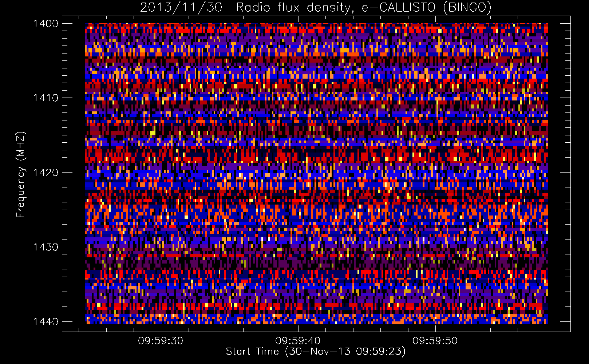589x364 pixels.
Task: Click the 09:59:40 time axis label
Action: pos(298,341)
